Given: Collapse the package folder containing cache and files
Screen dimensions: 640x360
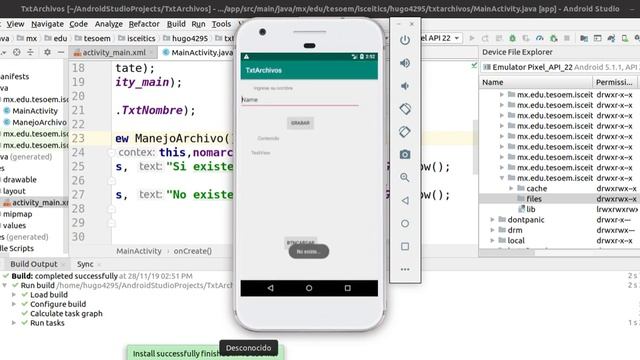Looking at the screenshot, I should pyautogui.click(x=502, y=178).
